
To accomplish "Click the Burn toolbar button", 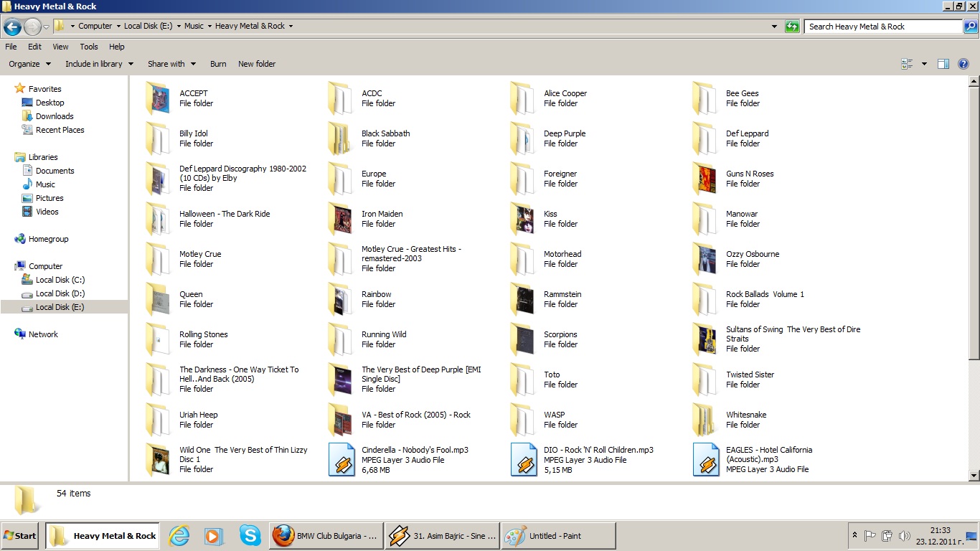I will 218,64.
